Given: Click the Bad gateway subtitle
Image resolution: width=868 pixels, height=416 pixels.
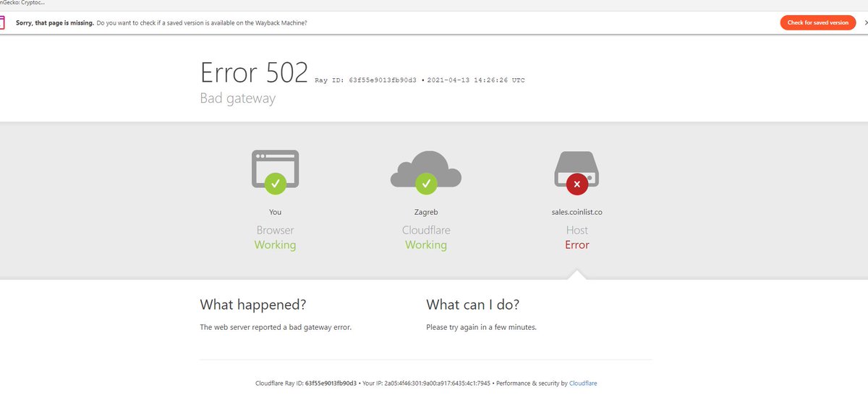Looking at the screenshot, I should 237,98.
